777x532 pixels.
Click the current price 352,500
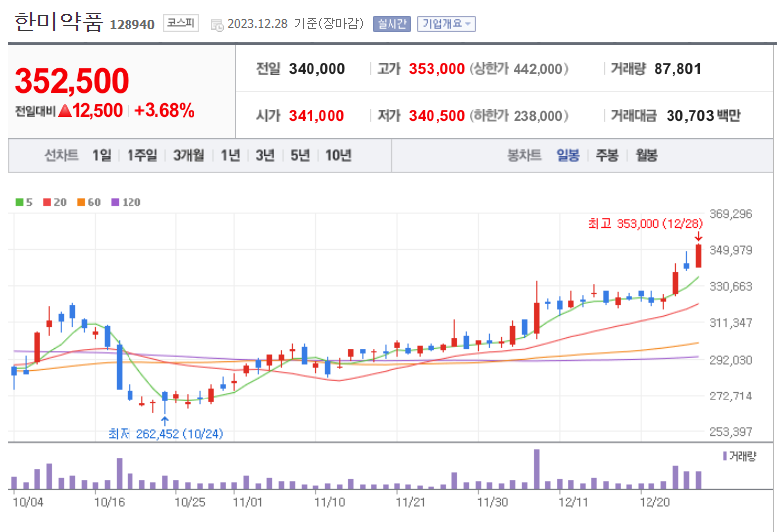click(72, 81)
